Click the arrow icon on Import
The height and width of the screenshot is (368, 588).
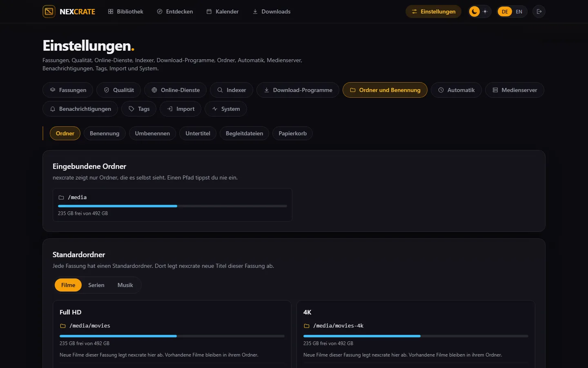[170, 109]
